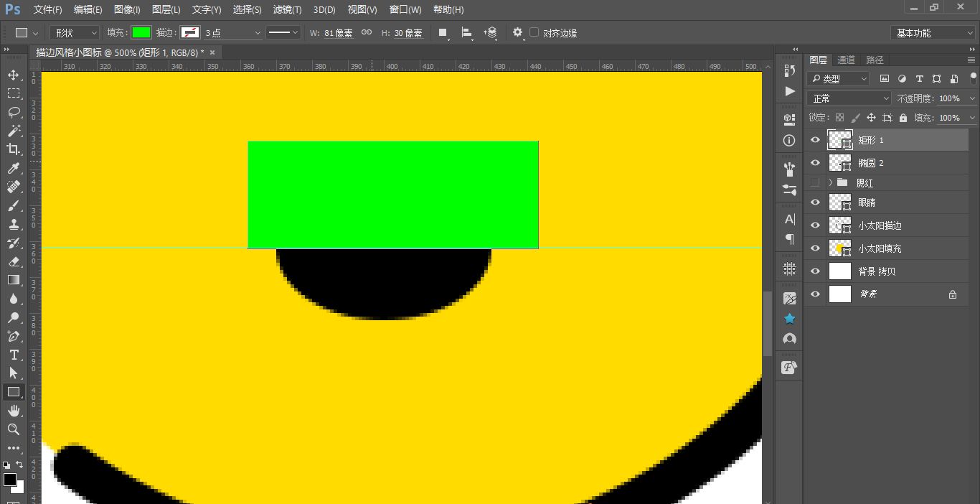
Task: Click the stroke color swatch
Action: pyautogui.click(x=190, y=33)
